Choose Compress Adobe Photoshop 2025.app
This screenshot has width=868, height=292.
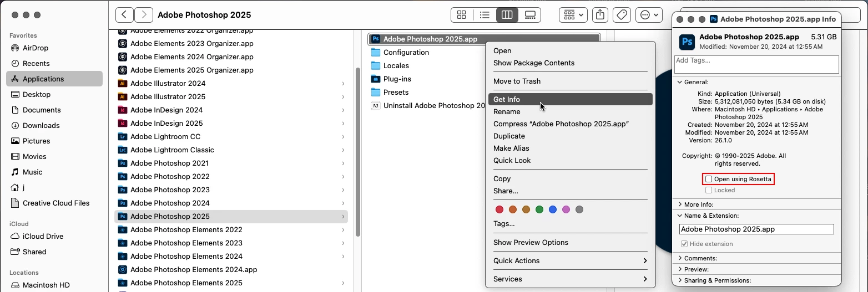pos(570,124)
